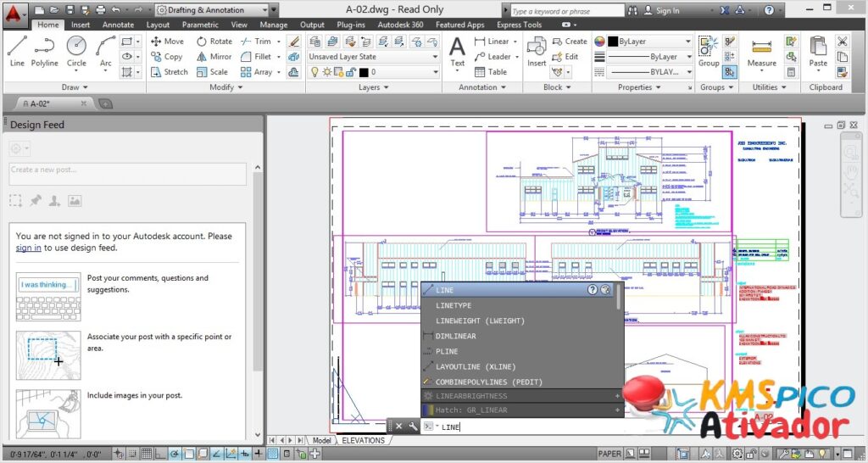Click the Fillet tool
This screenshot has width=868, height=463.
[x=256, y=57]
